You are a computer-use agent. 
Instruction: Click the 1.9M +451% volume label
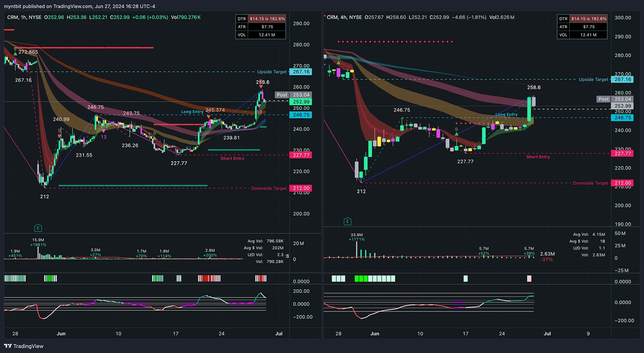(x=15, y=253)
